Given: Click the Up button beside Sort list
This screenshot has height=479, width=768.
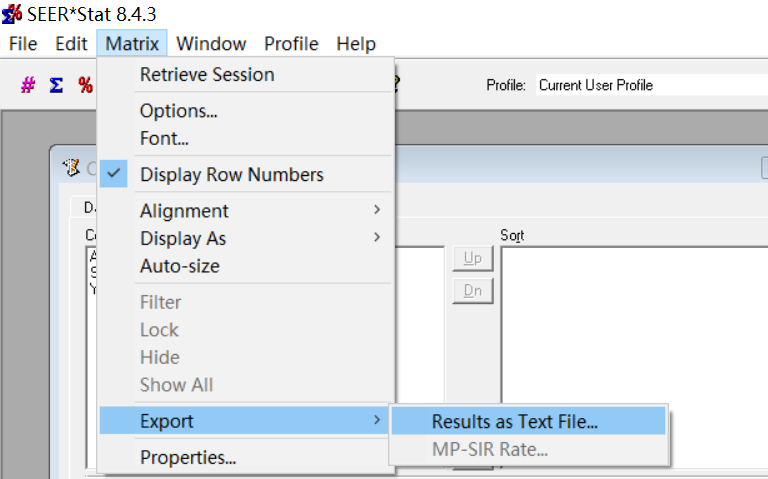Looking at the screenshot, I should click(473, 258).
